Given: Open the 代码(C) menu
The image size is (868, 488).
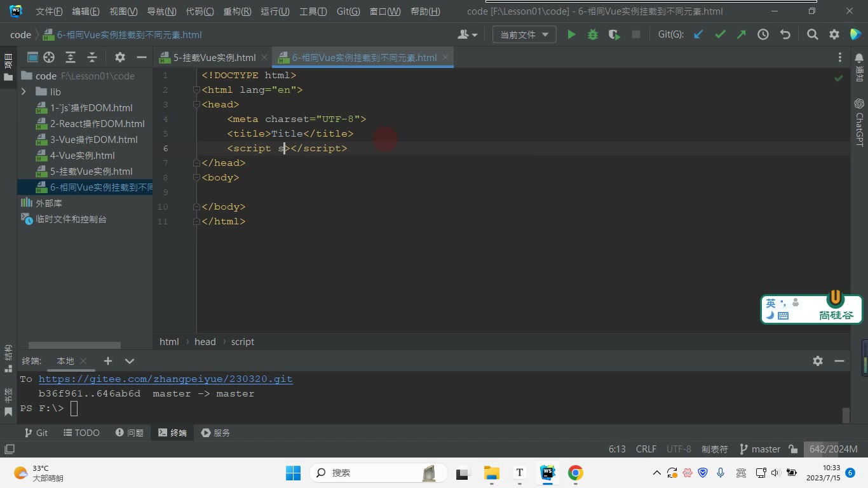Looking at the screenshot, I should tap(200, 11).
